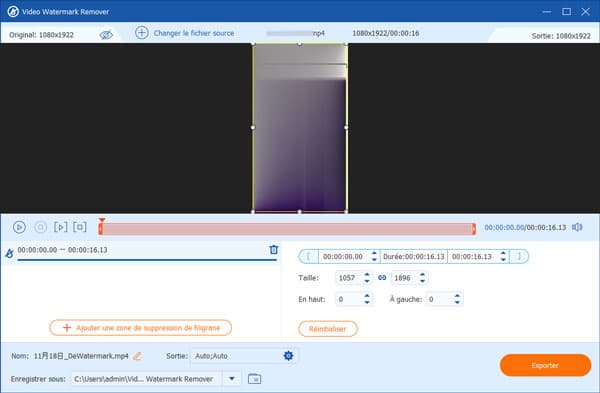Set start point with left bracket button
This screenshot has height=393, width=600.
(x=308, y=256)
